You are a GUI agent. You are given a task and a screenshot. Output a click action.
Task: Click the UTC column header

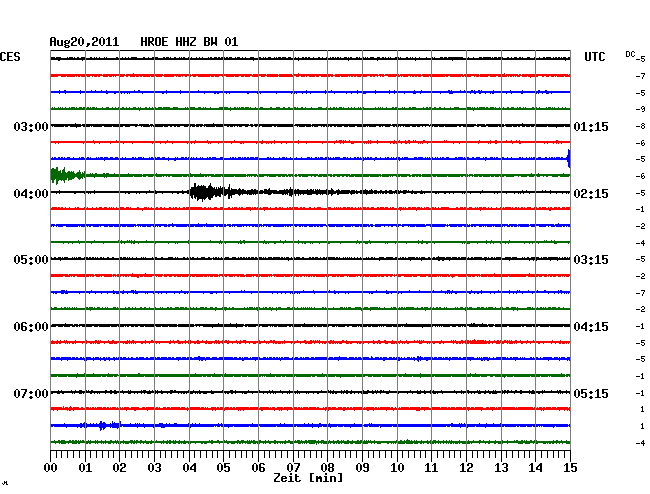click(594, 57)
